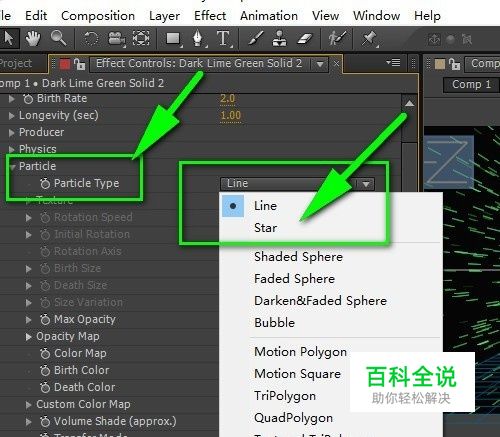Select the Rectangle shape tool
500x437 pixels.
(x=173, y=39)
